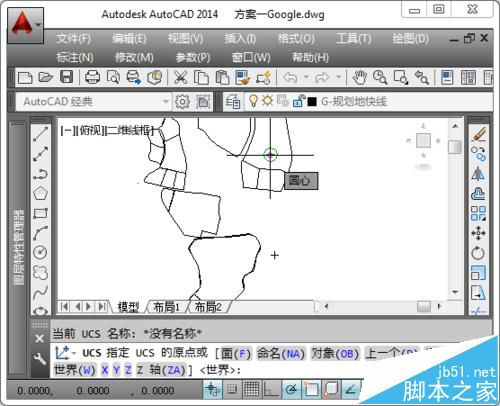Open the 修改(M) menu
The height and width of the screenshot is (406, 500).
134,57
